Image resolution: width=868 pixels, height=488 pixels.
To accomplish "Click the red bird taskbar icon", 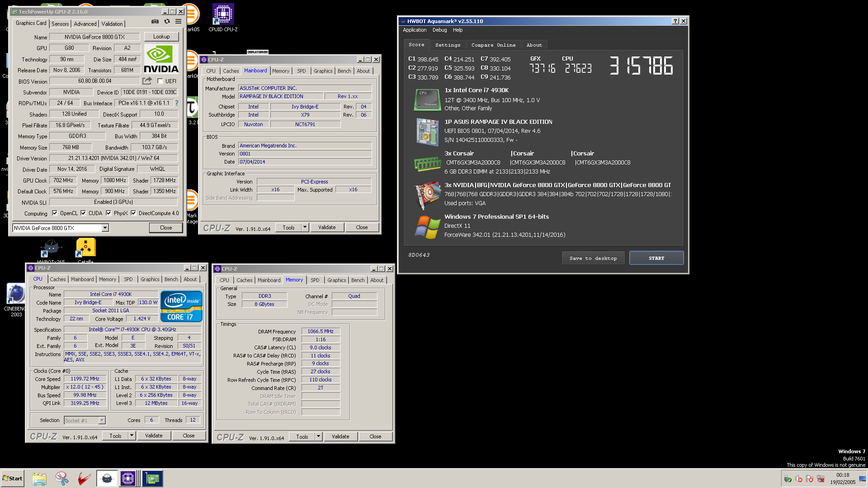I will point(84,479).
